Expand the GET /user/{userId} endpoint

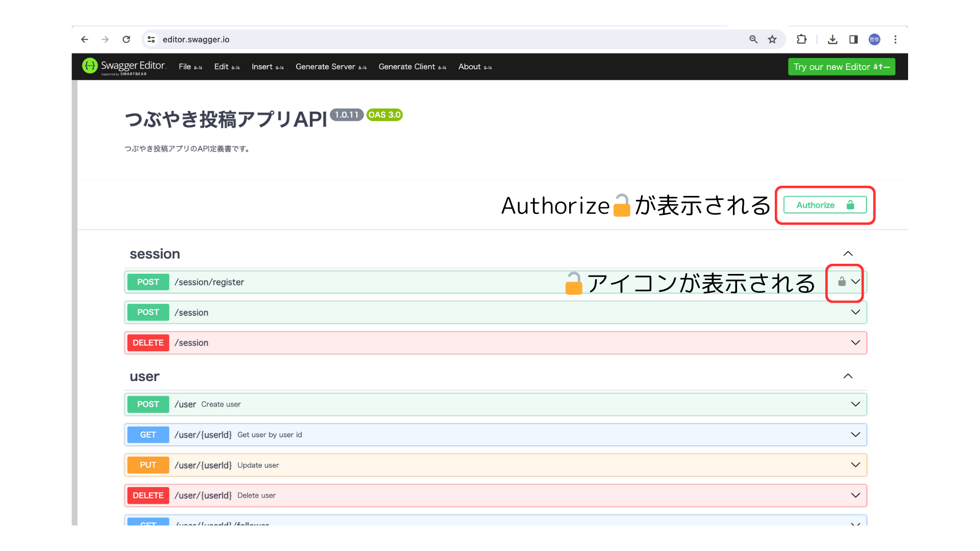(855, 434)
